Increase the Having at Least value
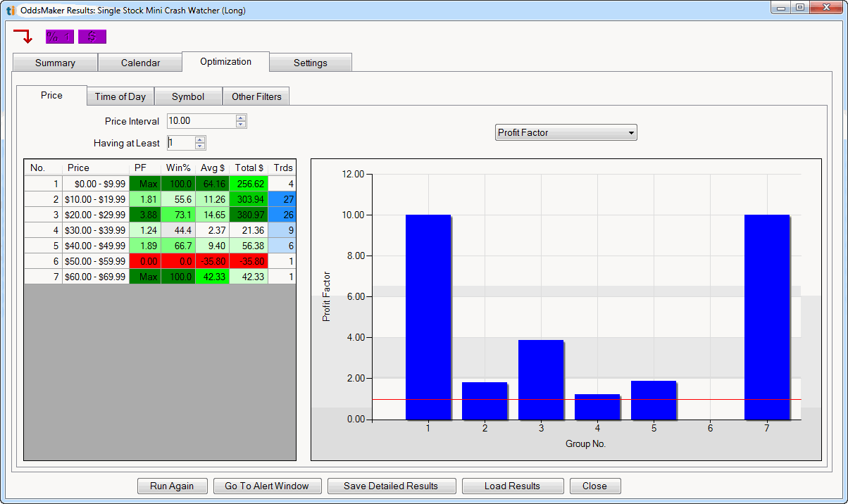 pos(200,139)
